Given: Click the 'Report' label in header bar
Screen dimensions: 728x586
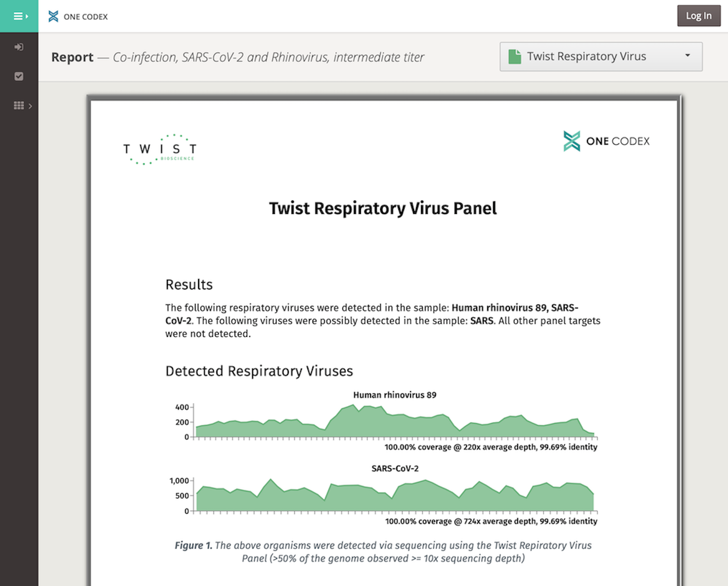Looking at the screenshot, I should tap(72, 57).
